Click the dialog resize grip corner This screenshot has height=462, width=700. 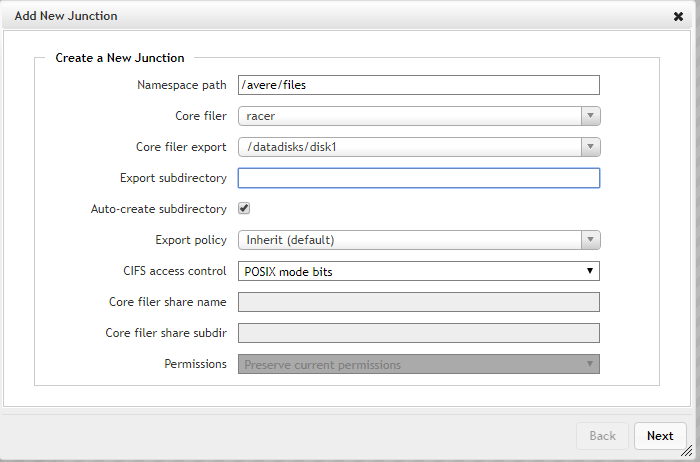tap(692, 454)
